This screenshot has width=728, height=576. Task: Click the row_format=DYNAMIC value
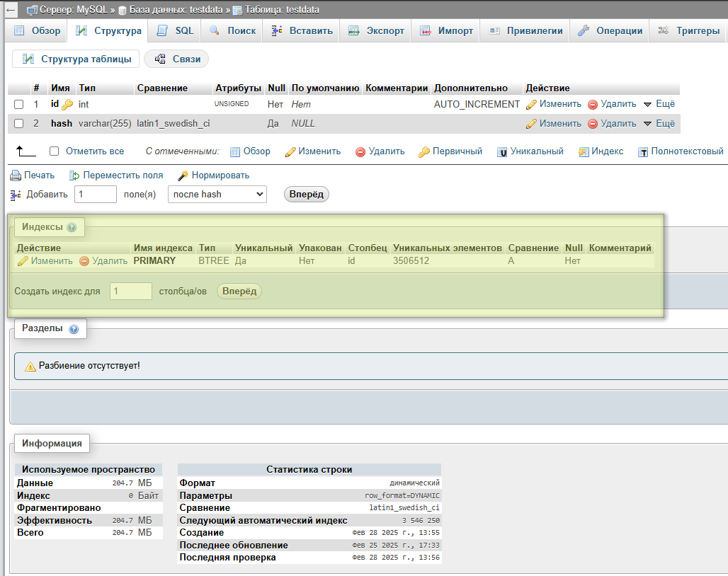point(402,496)
